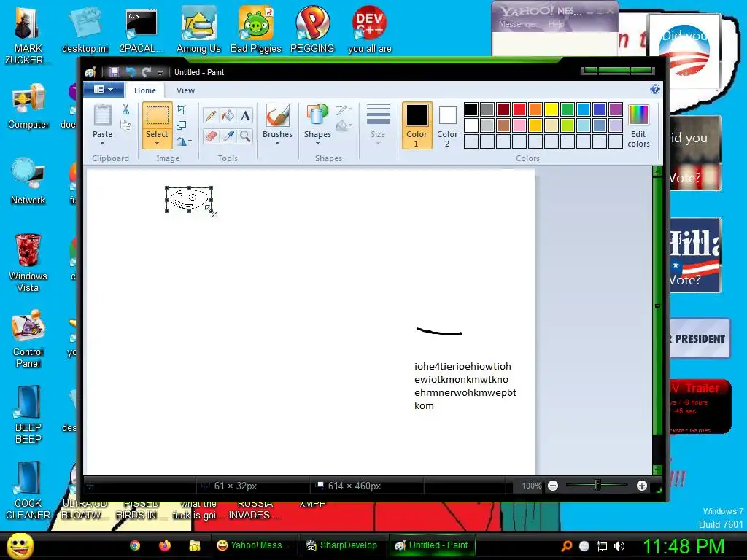The image size is (747, 560).
Task: Click the Undo arrow in title bar
Action: (130, 72)
